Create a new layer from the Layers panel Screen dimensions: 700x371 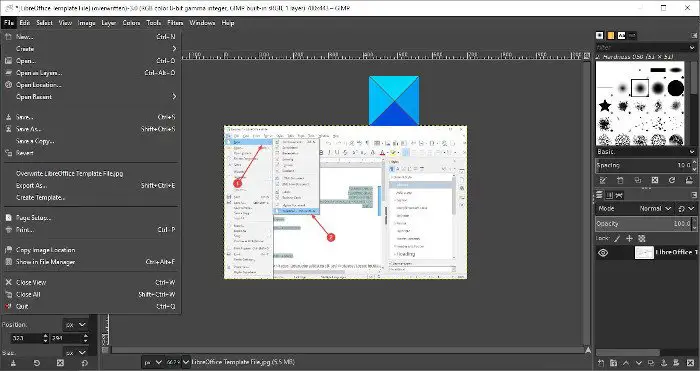tap(601, 363)
